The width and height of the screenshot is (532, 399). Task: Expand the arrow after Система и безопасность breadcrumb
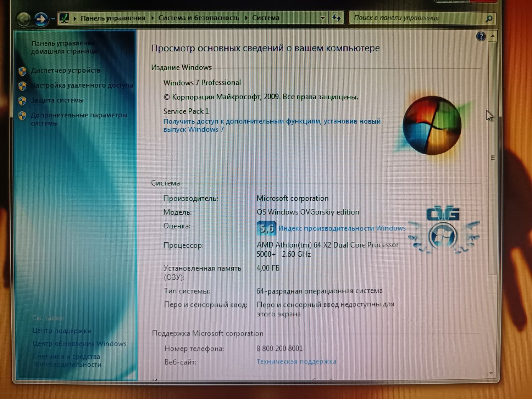coord(246,18)
